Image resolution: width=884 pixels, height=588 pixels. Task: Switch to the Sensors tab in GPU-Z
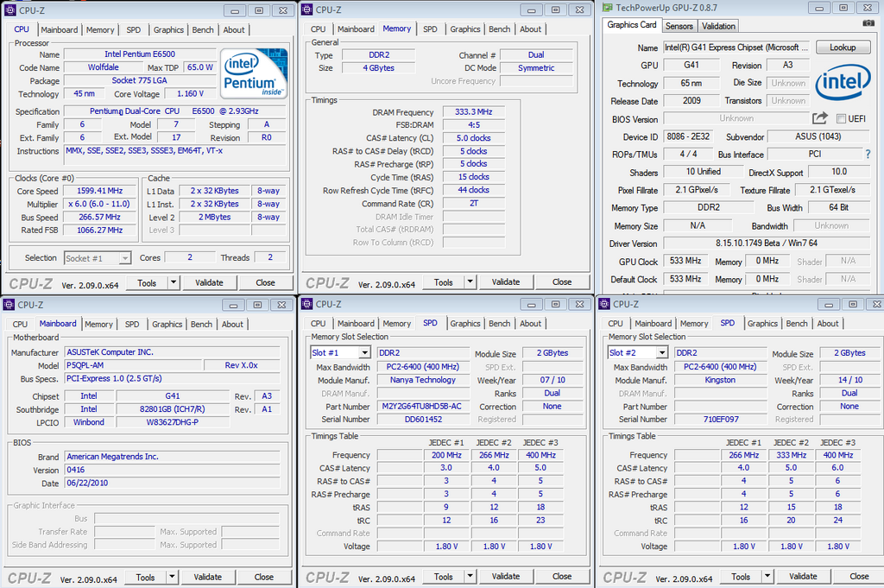click(679, 26)
